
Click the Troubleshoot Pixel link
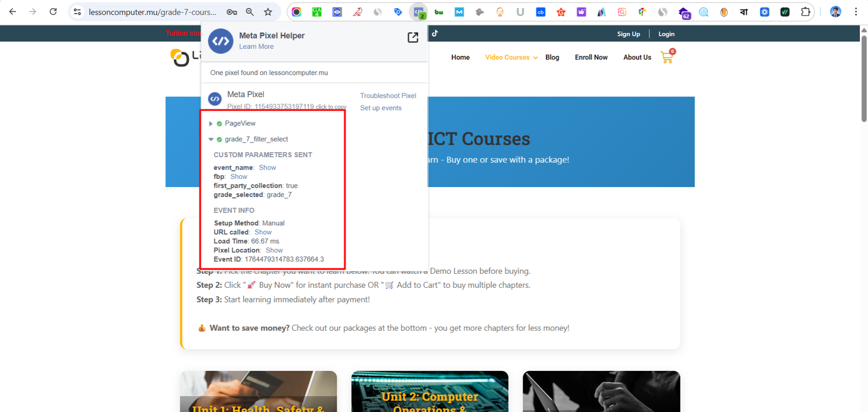click(x=388, y=96)
